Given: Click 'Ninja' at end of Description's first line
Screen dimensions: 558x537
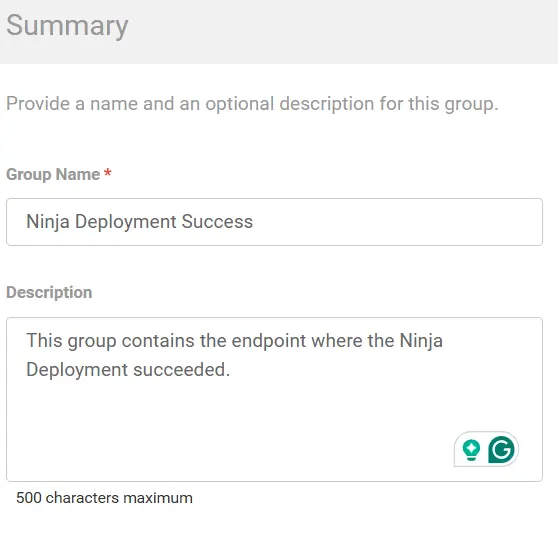Looking at the screenshot, I should point(421,341).
